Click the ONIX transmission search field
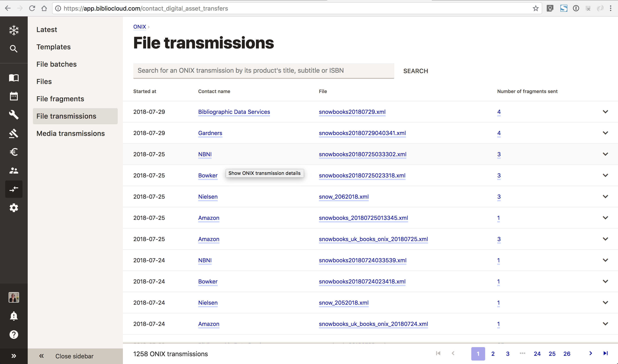618x364 pixels. click(x=263, y=71)
